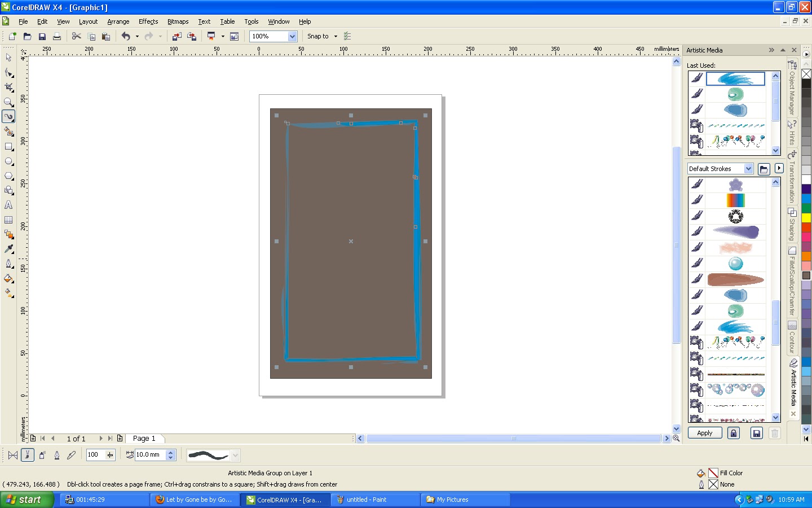Select the Text tool

[8, 205]
